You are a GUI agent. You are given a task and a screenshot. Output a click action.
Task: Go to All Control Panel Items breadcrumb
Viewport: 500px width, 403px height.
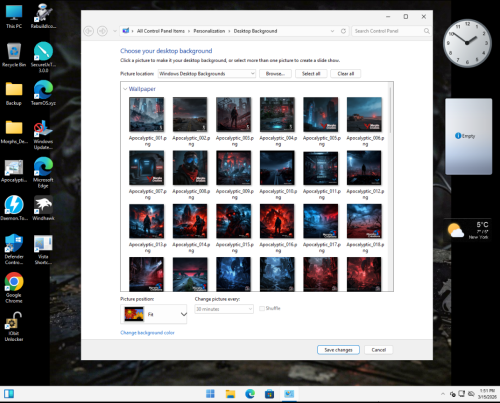(161, 31)
